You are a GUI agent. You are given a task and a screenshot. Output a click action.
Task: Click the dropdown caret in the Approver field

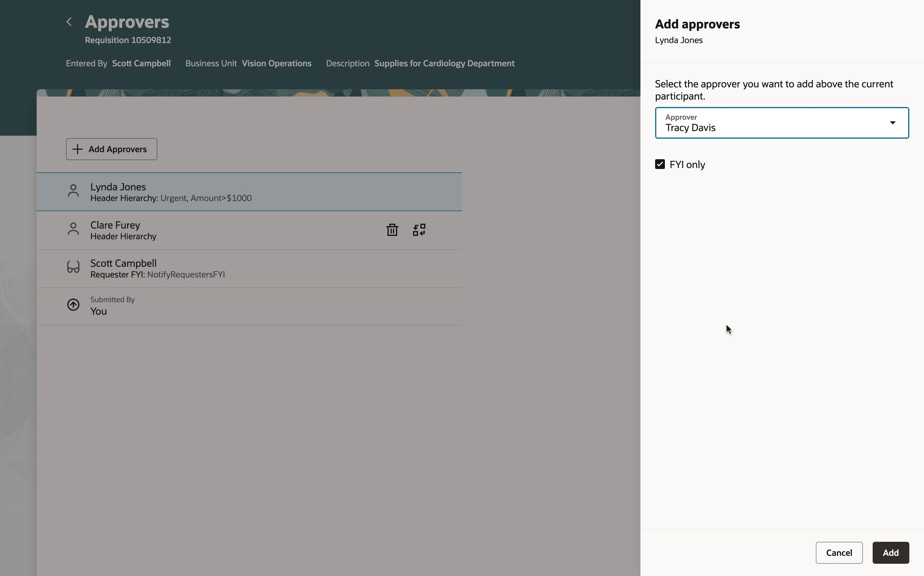[x=893, y=122]
